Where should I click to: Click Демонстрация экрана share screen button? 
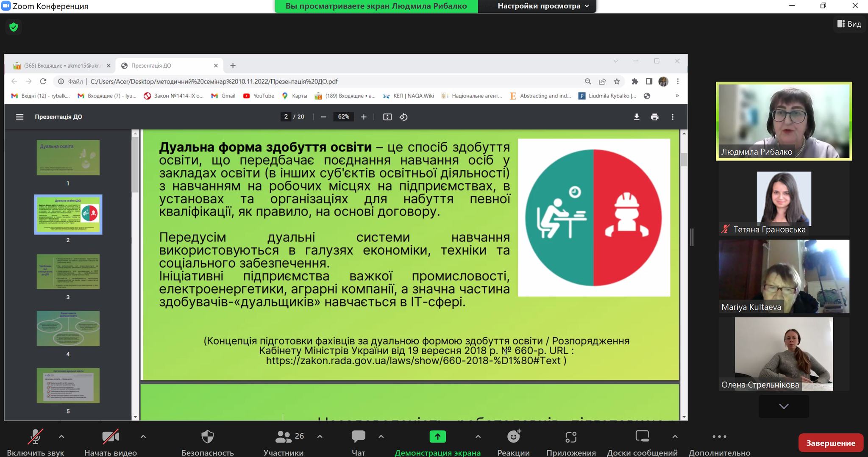coord(438,443)
